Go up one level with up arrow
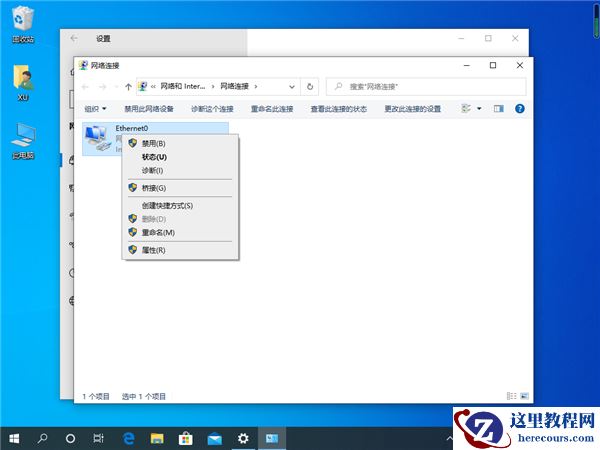 click(x=129, y=87)
